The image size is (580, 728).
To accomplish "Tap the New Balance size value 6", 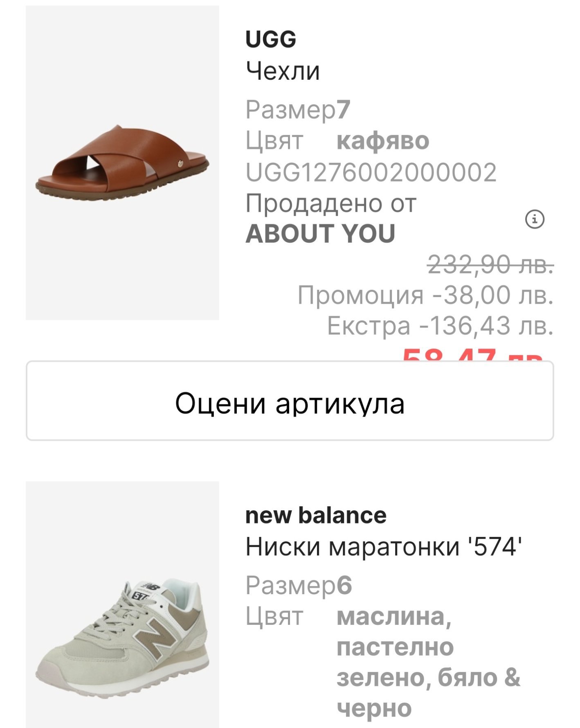I will 344,585.
